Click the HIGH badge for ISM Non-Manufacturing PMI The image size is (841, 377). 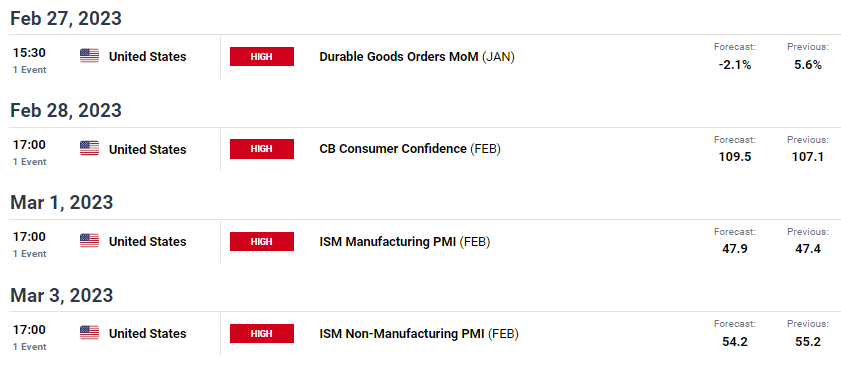click(x=262, y=334)
